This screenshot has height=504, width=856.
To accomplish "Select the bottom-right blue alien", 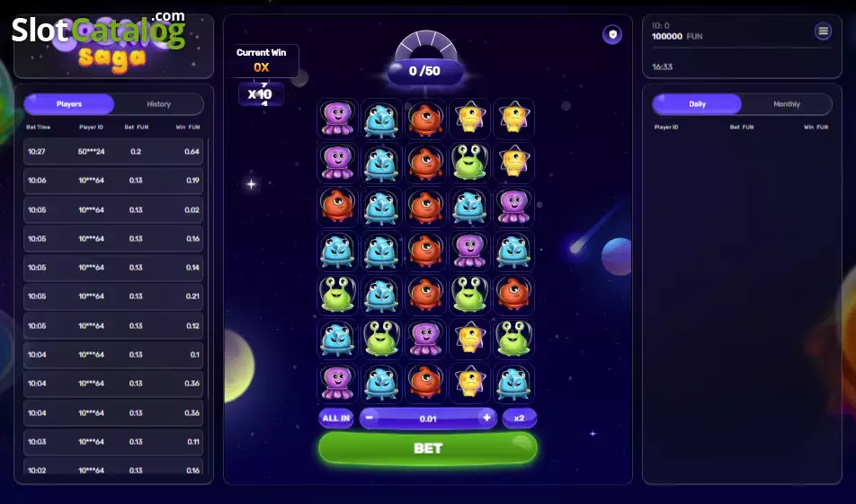I will coord(513,383).
